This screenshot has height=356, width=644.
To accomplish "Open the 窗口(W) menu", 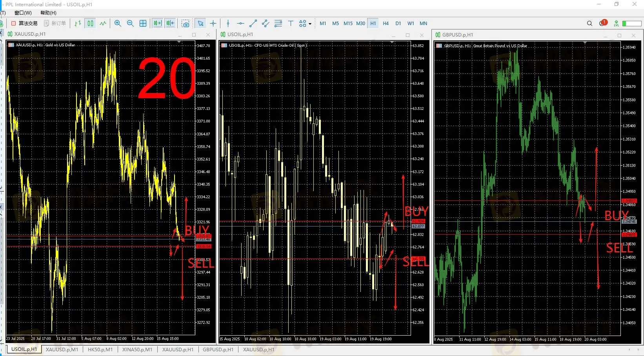I will [x=23, y=13].
